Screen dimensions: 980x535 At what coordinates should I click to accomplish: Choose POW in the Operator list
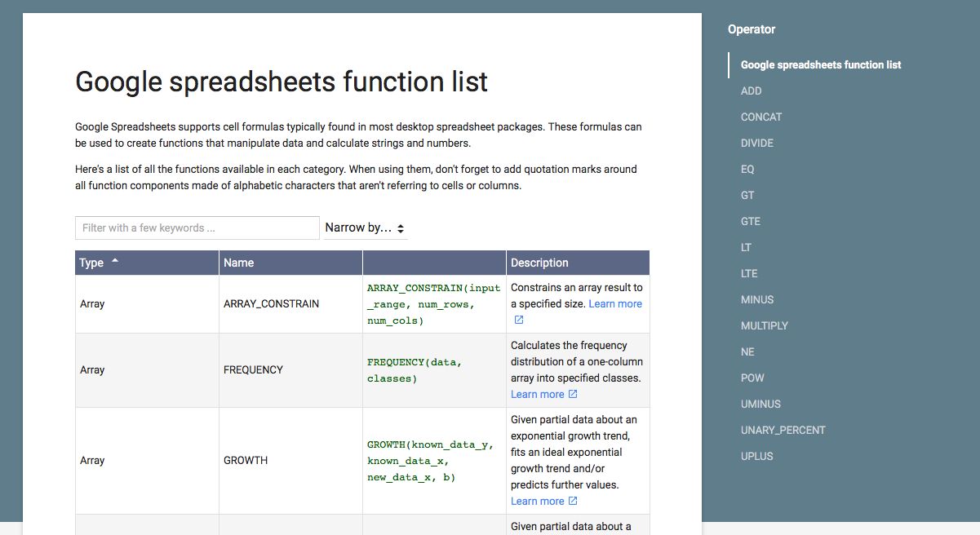coord(752,378)
